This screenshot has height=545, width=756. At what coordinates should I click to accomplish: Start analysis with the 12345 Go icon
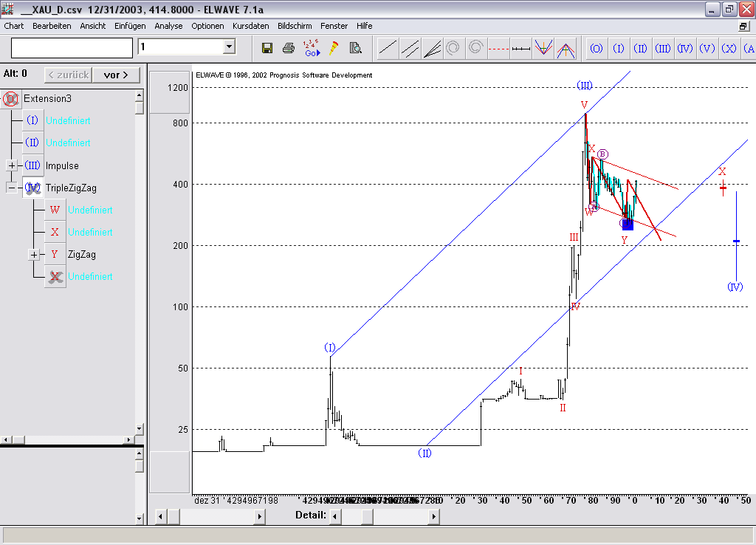312,48
